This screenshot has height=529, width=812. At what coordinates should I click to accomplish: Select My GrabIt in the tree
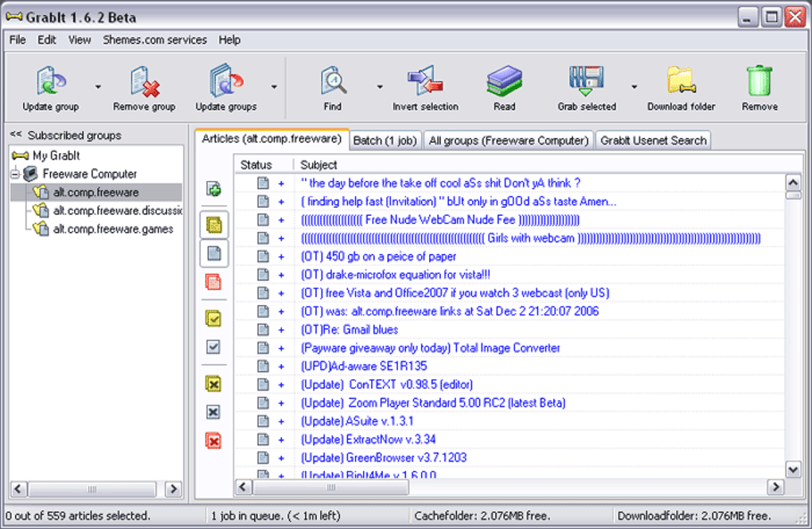[57, 155]
